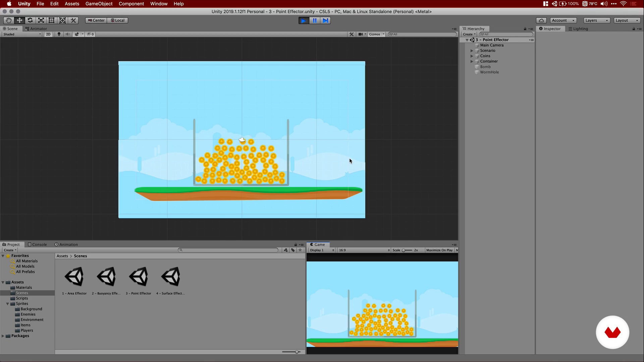Viewport: 644px width, 362px height.
Task: Toggle scene effects icon
Action: (x=77, y=34)
